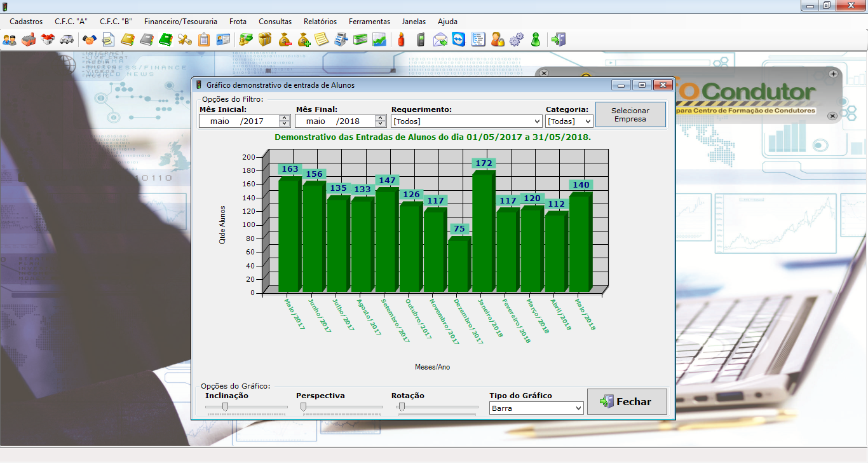
Task: Click the money bag with red minus icon
Action: (284, 39)
